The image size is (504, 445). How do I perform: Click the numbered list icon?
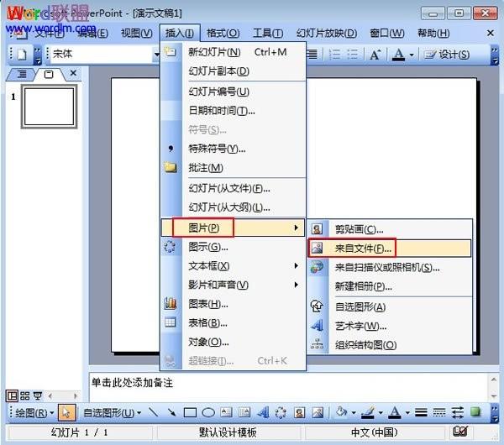pyautogui.click(x=334, y=54)
